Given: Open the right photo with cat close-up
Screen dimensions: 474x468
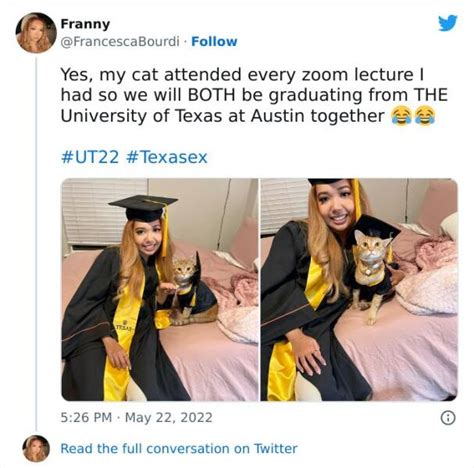Looking at the screenshot, I should 359,290.
